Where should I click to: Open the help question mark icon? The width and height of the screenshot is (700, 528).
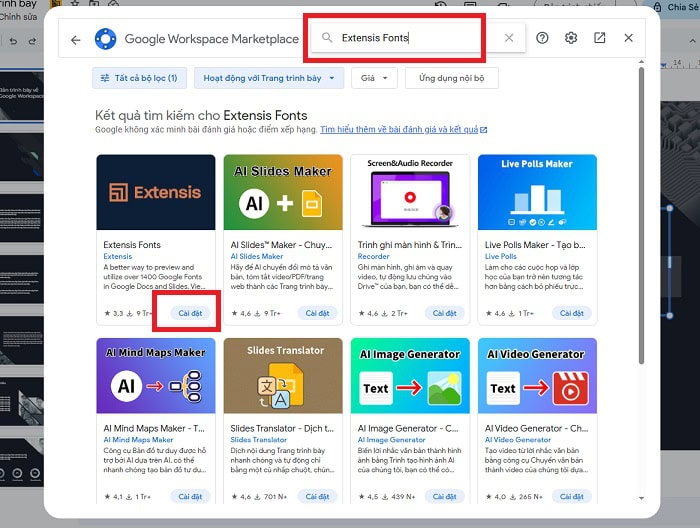542,38
